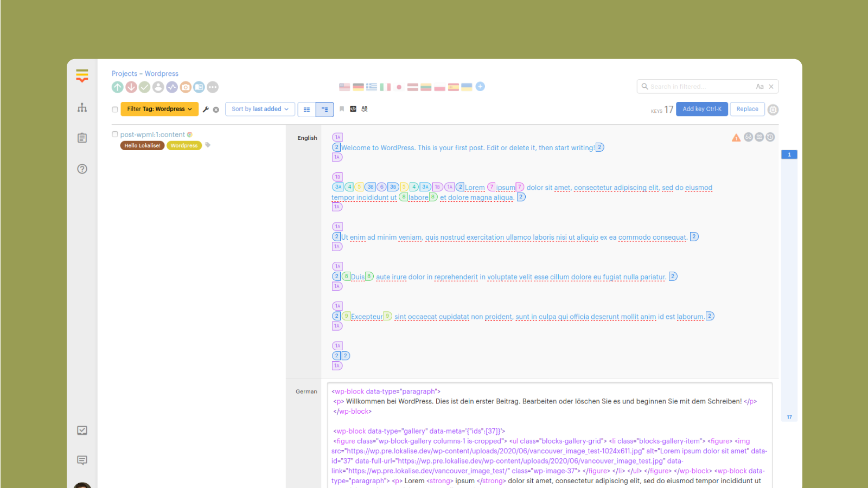
Task: Select the US flag language
Action: pos(344,87)
